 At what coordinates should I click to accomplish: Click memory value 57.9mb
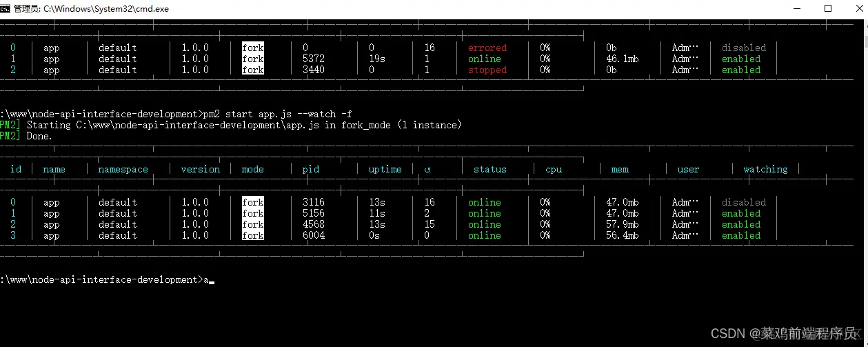(623, 224)
